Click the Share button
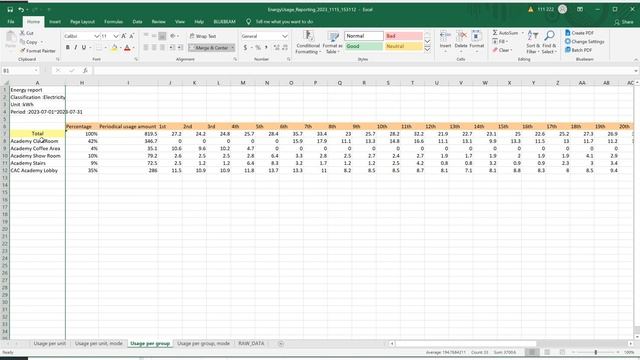This screenshot has width=640, height=360. pos(624,22)
